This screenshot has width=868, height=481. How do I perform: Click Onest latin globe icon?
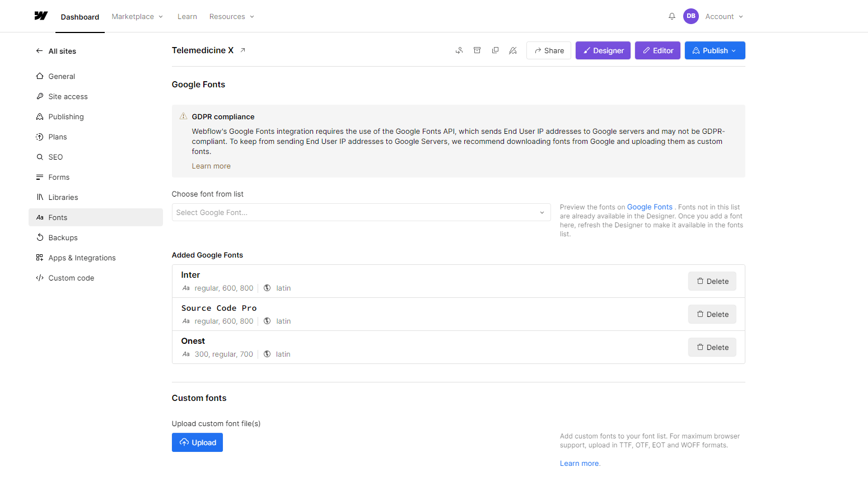coord(267,354)
